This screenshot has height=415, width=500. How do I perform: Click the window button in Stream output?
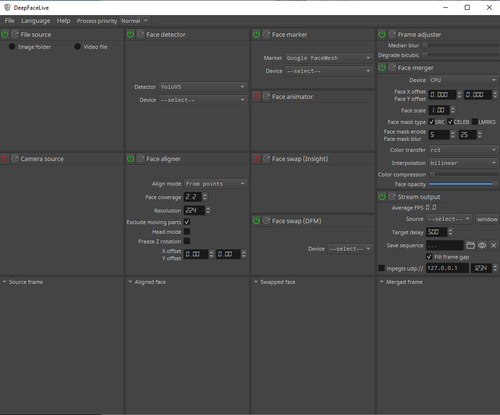[487, 219]
